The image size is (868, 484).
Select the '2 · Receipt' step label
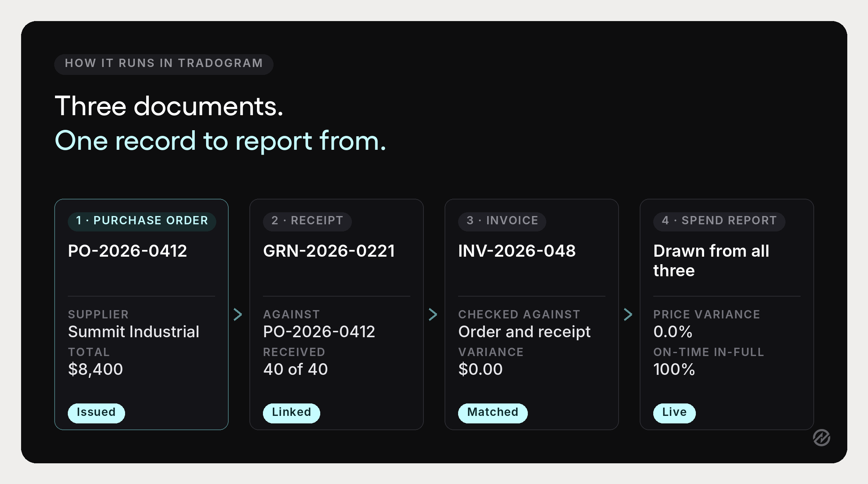point(307,221)
